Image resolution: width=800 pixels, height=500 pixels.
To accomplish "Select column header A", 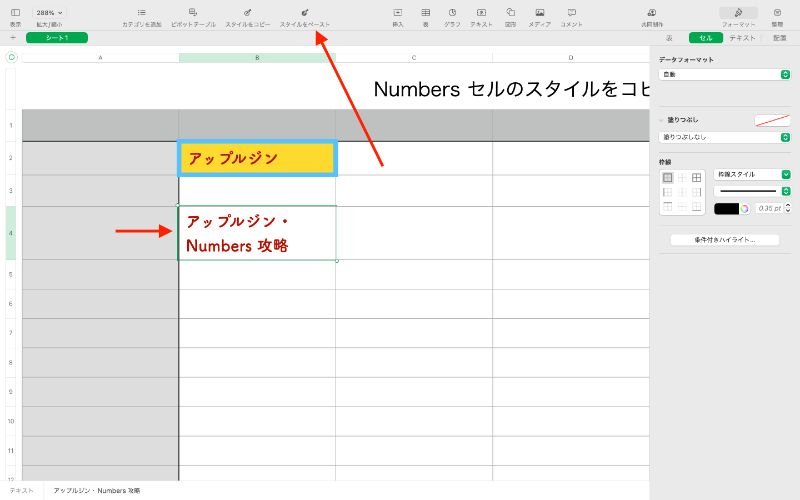I will 101,58.
